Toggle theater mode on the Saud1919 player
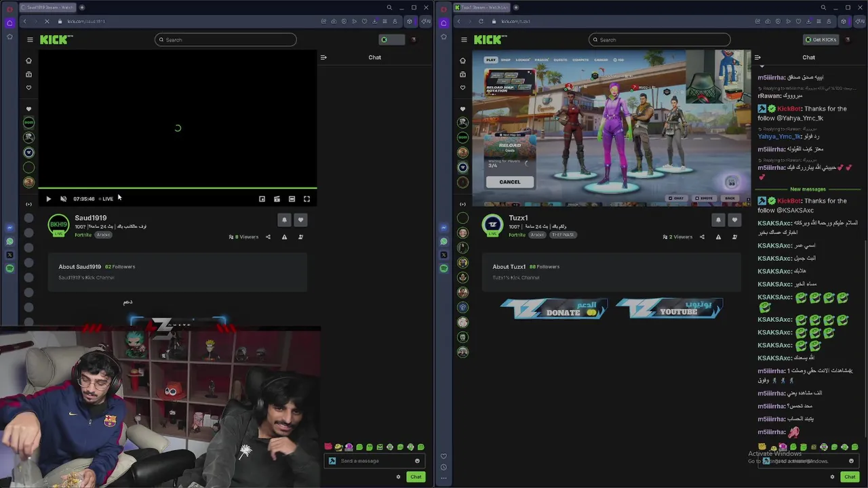Image resolution: width=868 pixels, height=488 pixels. 292,199
